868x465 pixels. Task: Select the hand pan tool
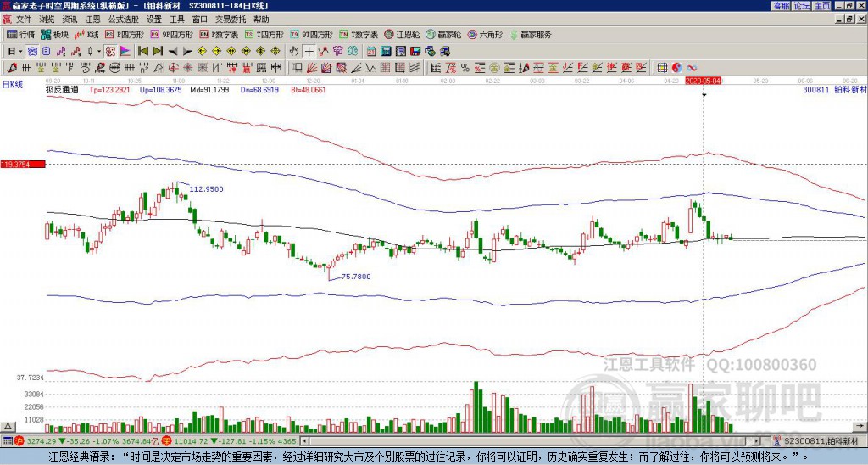point(293,52)
